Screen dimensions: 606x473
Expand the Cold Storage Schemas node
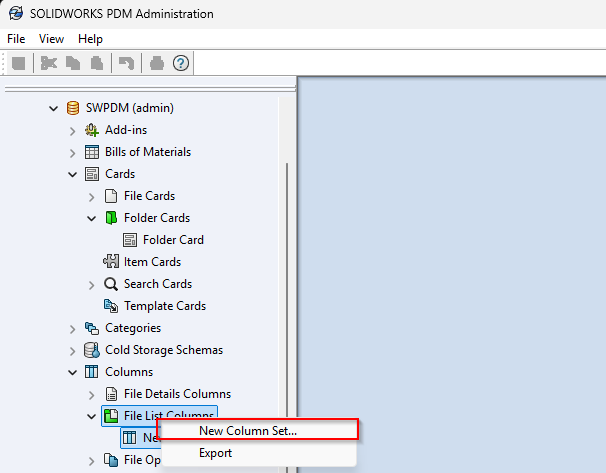pos(73,351)
